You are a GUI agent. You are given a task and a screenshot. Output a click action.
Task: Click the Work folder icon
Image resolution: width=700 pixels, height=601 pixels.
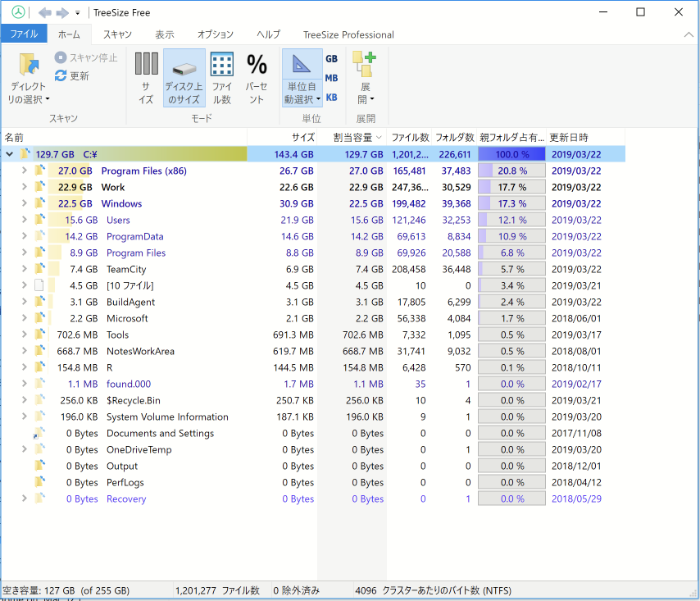(x=40, y=187)
